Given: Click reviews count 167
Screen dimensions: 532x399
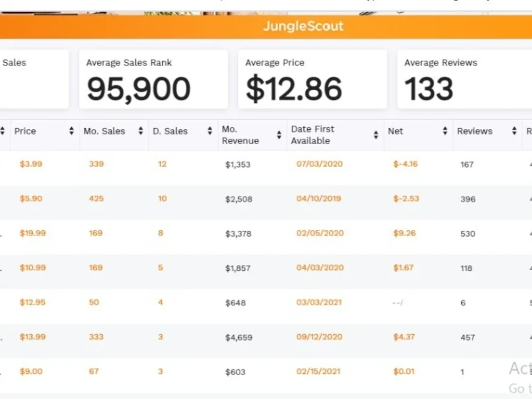Looking at the screenshot, I should tap(467, 164).
